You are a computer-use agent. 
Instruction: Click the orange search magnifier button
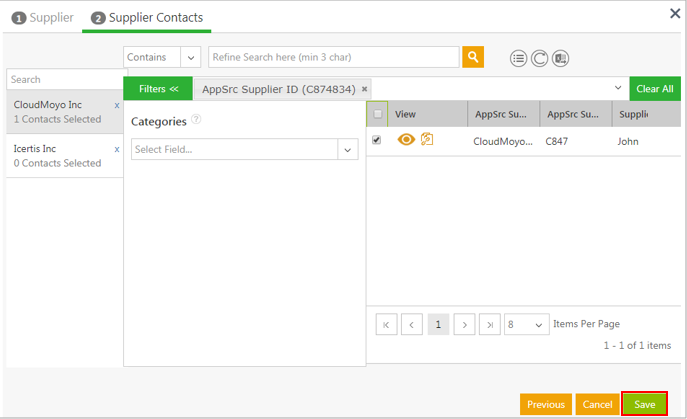[473, 57]
